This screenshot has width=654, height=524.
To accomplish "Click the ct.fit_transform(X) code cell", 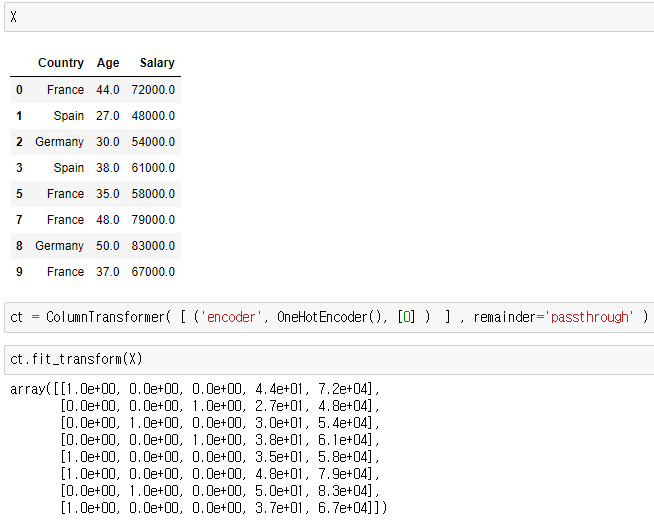I will tap(329, 360).
